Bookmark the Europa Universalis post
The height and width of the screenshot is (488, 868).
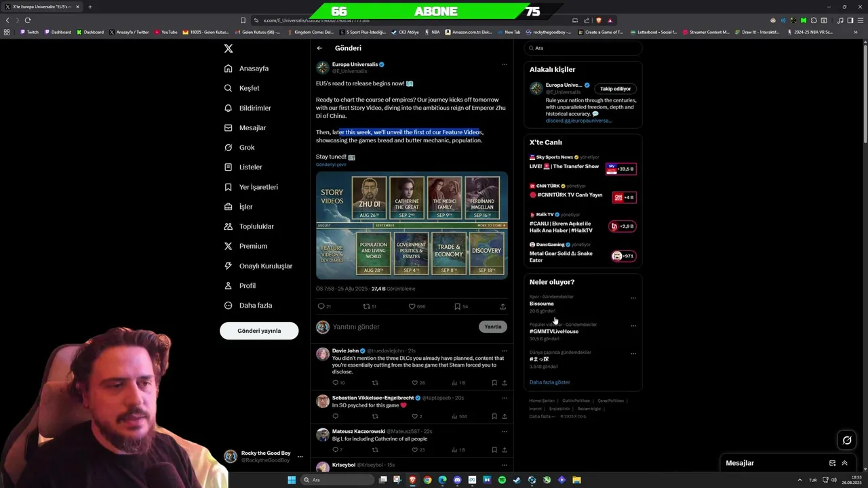[x=458, y=306]
